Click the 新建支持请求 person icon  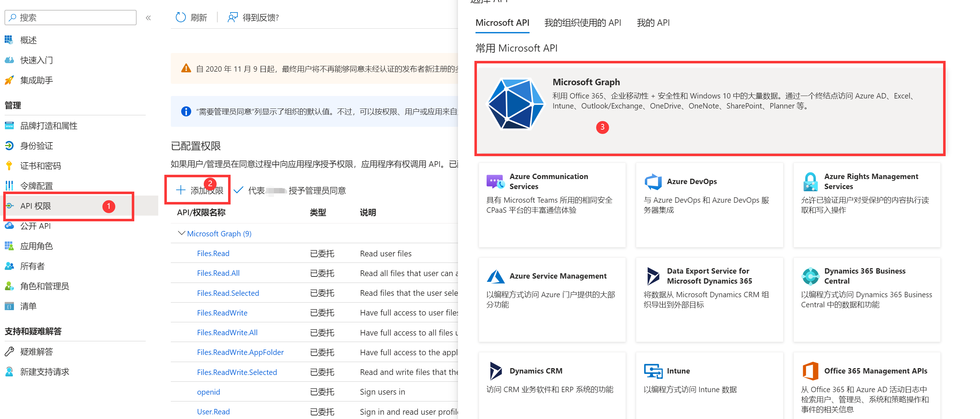pyautogui.click(x=9, y=371)
